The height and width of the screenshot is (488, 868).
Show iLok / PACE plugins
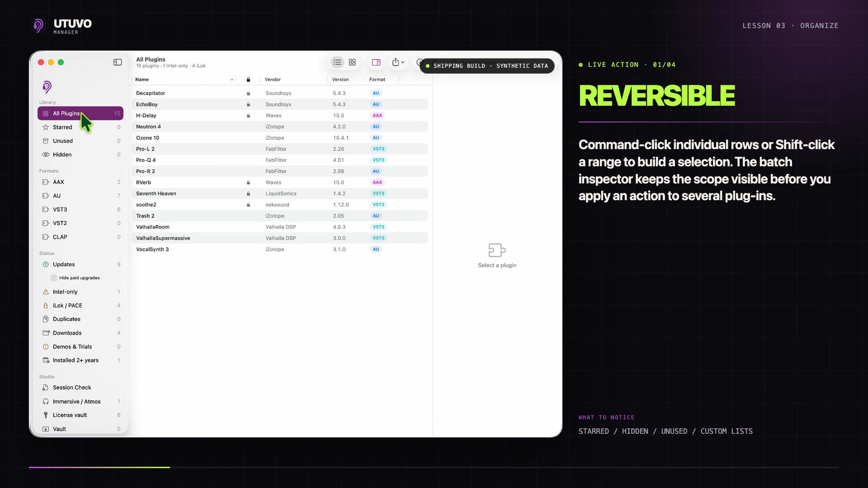80,305
